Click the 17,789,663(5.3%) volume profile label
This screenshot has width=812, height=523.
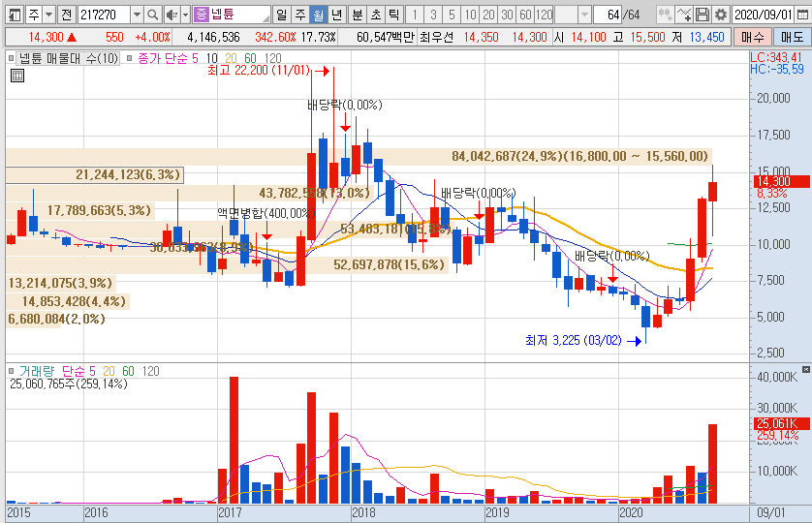click(x=99, y=210)
